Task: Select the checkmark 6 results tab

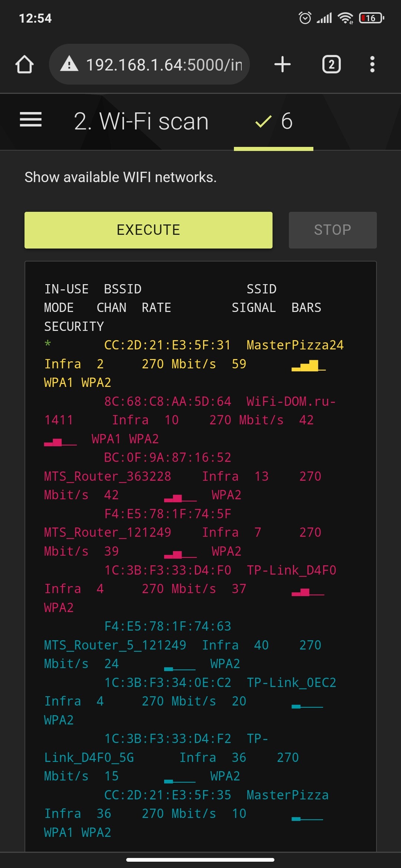Action: [274, 122]
